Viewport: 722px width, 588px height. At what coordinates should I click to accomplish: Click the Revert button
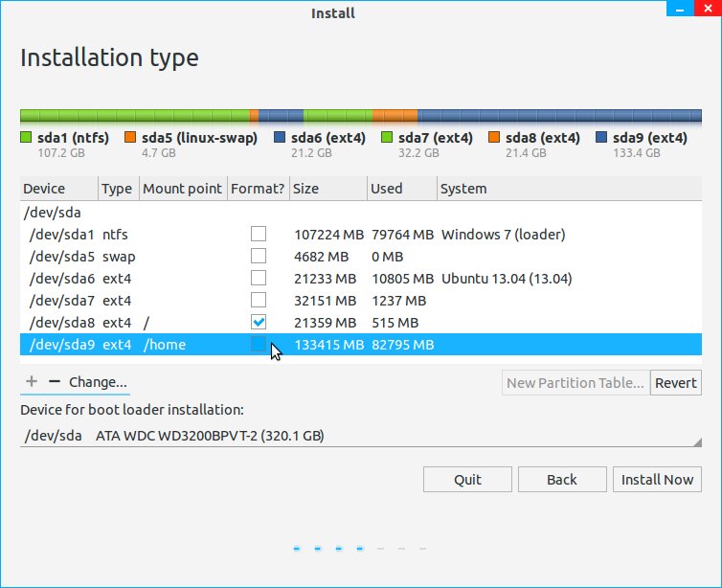(x=676, y=383)
